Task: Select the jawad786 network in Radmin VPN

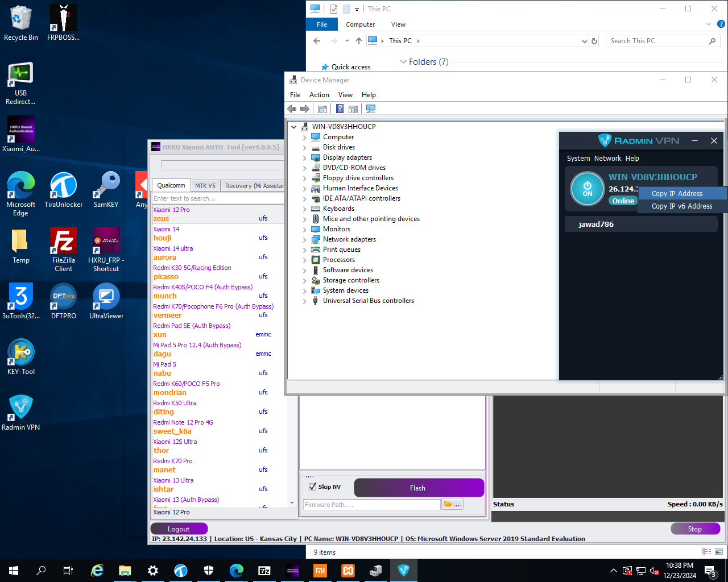Action: tap(641, 224)
